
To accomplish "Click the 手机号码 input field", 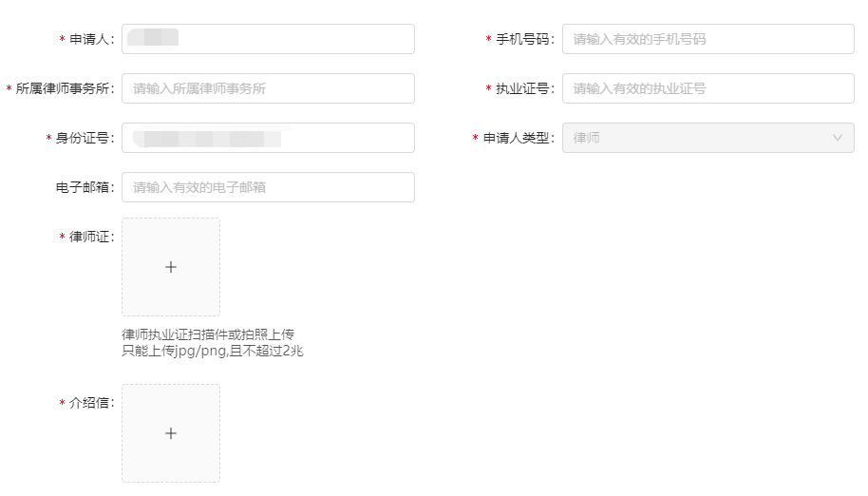I will [x=708, y=39].
